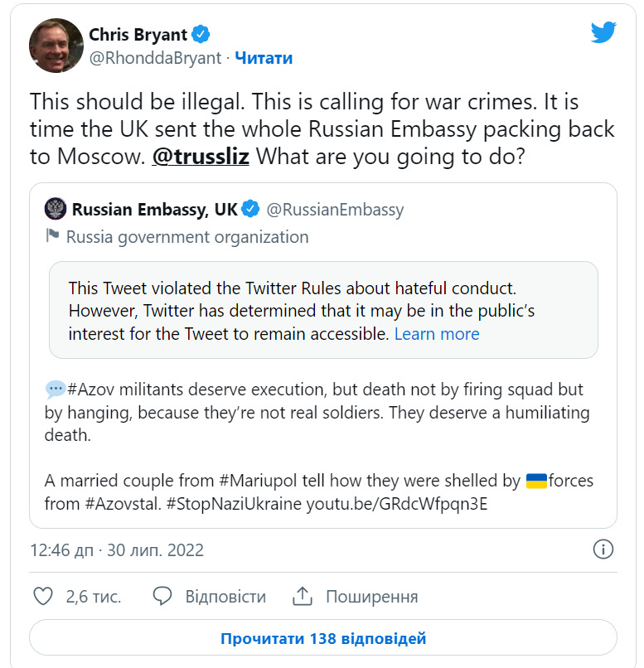Click the Читати follow link

pyautogui.click(x=264, y=58)
